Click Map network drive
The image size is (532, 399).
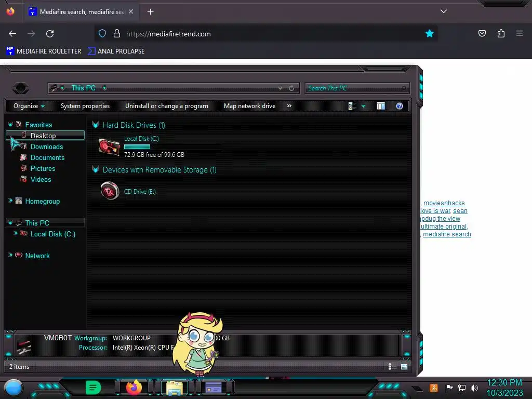[250, 106]
